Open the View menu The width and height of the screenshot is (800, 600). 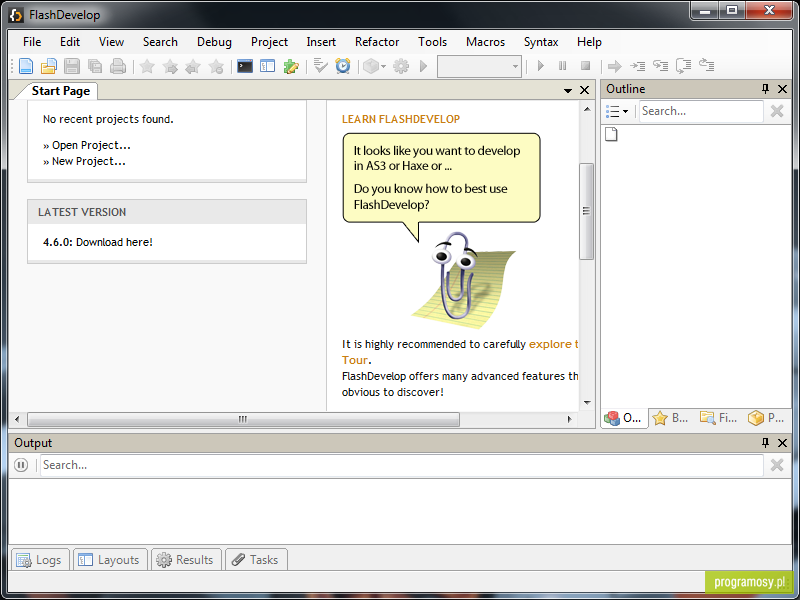[x=111, y=42]
